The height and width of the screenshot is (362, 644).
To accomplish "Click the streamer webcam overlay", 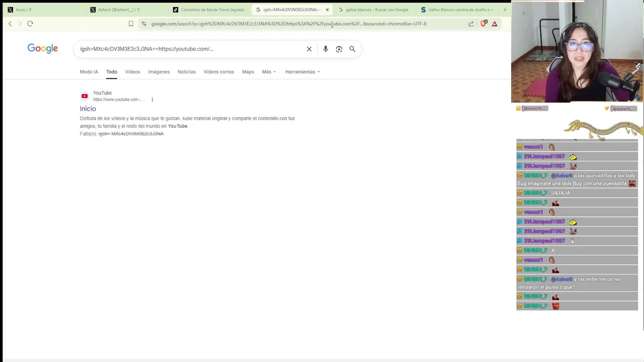I will [x=577, y=51].
